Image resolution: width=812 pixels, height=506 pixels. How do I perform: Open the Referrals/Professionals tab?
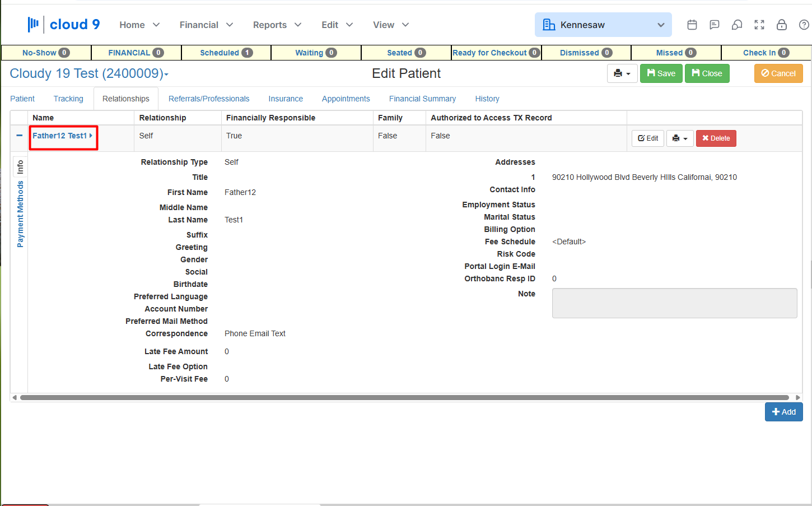pos(209,99)
